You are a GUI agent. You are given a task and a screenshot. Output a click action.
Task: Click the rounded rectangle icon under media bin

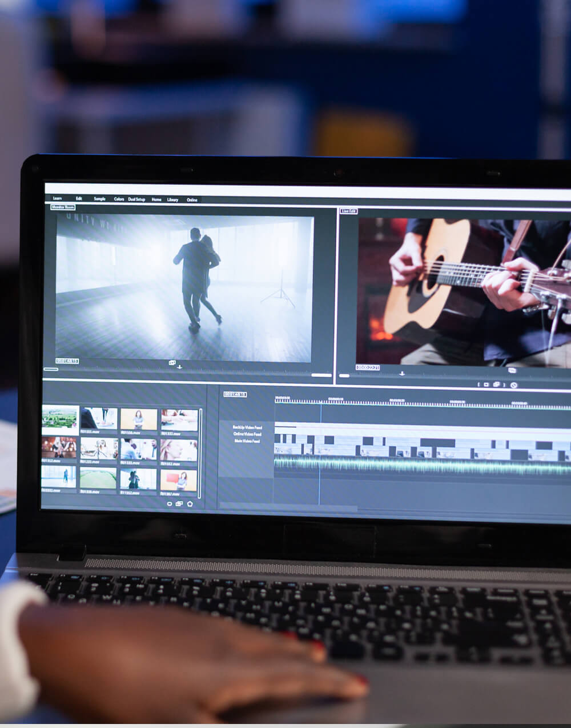[170, 504]
